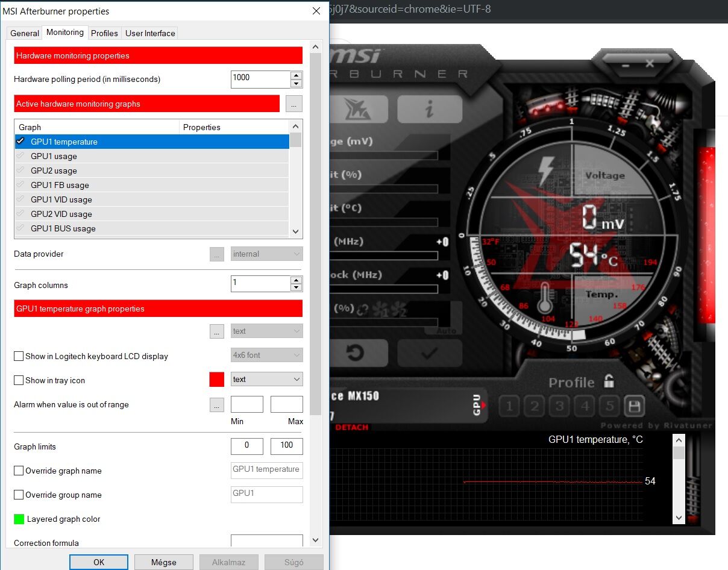Screen dimensions: 728x570
Task: Click the graph limits minimum field showing 0
Action: [x=247, y=446]
